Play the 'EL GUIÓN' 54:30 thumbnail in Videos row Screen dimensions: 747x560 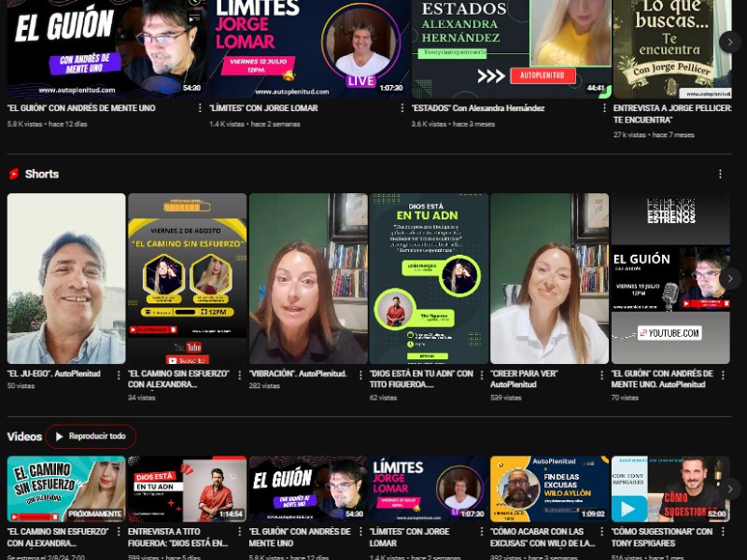[308, 489]
